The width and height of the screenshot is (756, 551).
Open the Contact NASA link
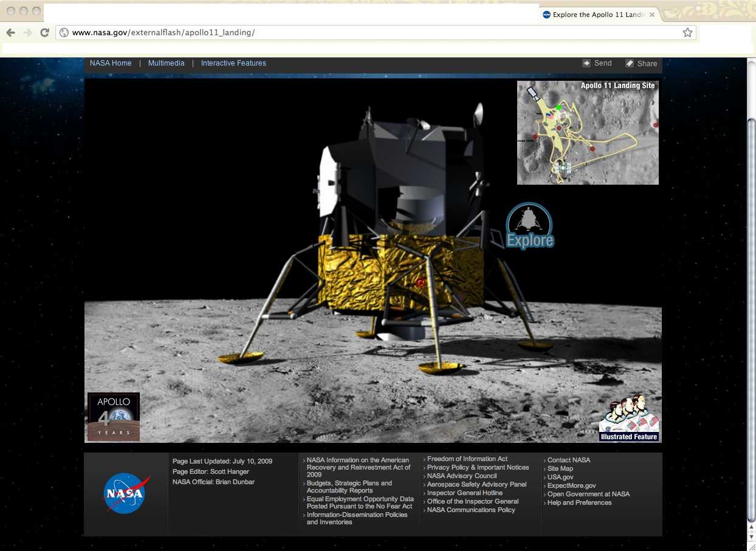coord(569,460)
